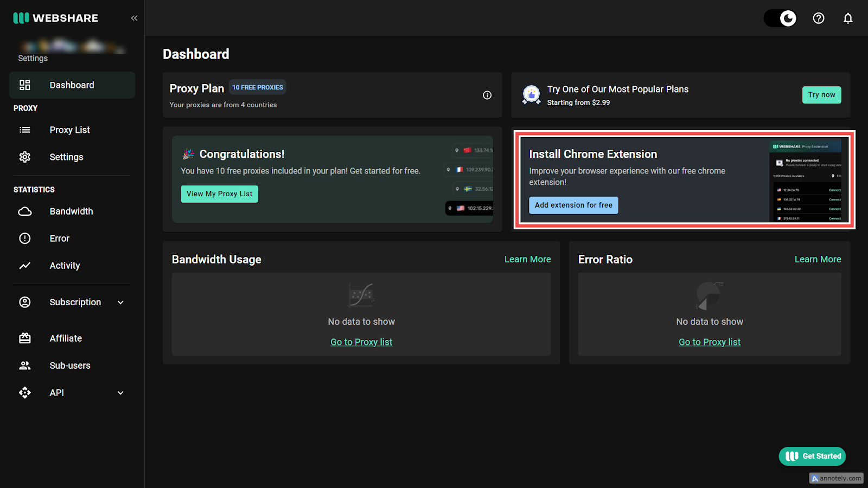Click the 102.15.229 US proxy entry
This screenshot has width=868, height=488.
click(x=469, y=208)
